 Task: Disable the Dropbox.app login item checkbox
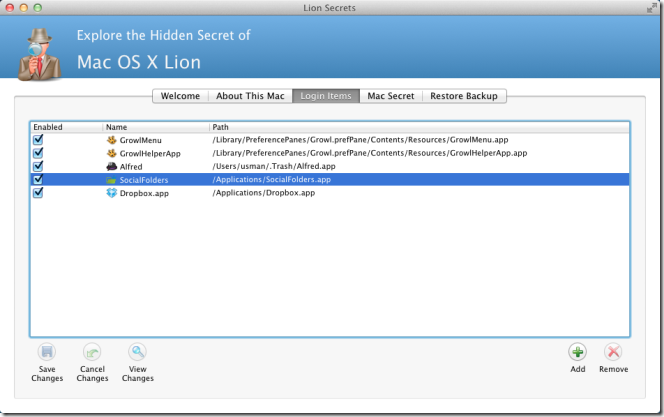(x=38, y=192)
